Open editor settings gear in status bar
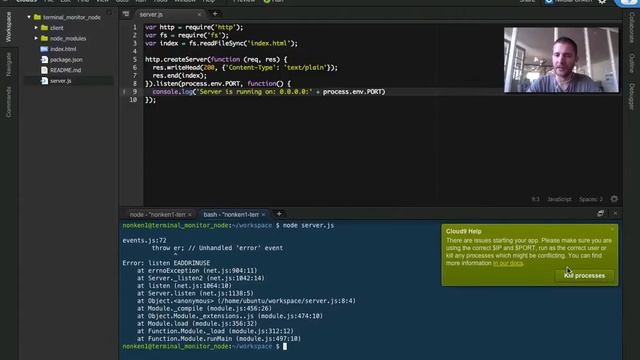The image size is (640, 360). (614, 199)
